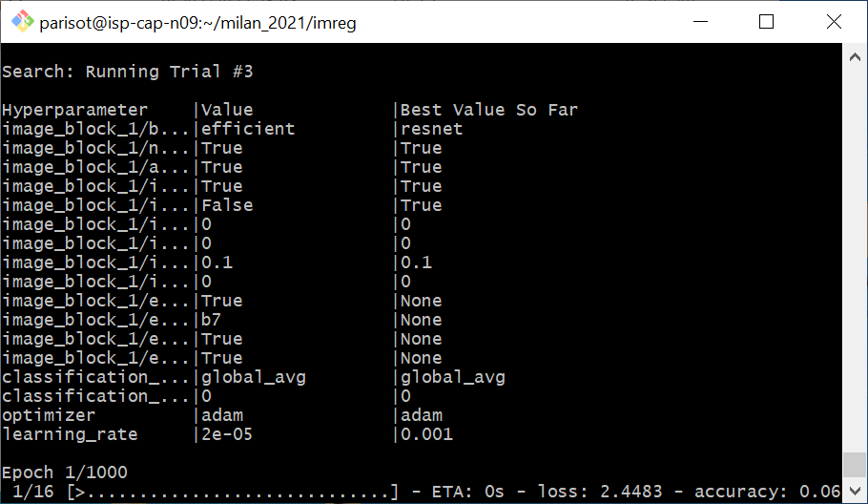Click the text 'Search: Running Trial #3'

[x=127, y=72]
